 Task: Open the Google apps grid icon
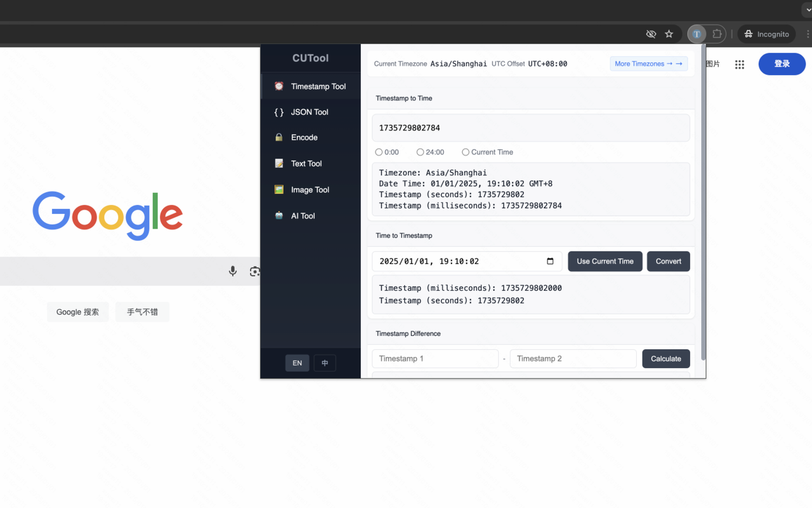point(740,64)
